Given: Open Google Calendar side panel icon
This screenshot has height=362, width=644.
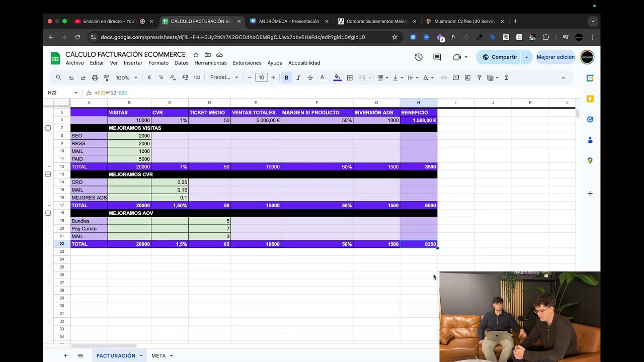Looking at the screenshot, I should pos(590,78).
